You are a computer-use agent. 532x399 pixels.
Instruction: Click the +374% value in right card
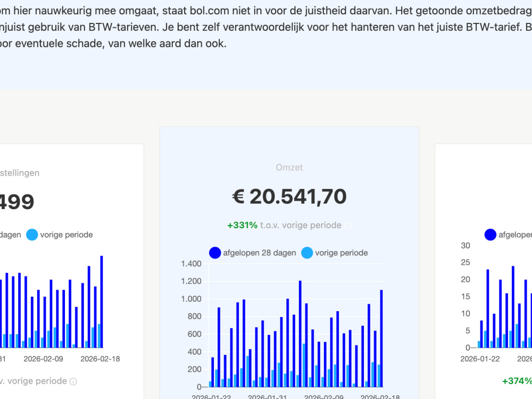tap(517, 381)
